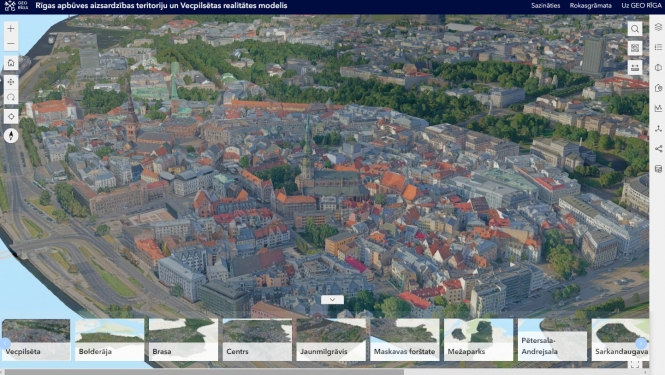Select the Bolderāja bookmark

point(109,340)
